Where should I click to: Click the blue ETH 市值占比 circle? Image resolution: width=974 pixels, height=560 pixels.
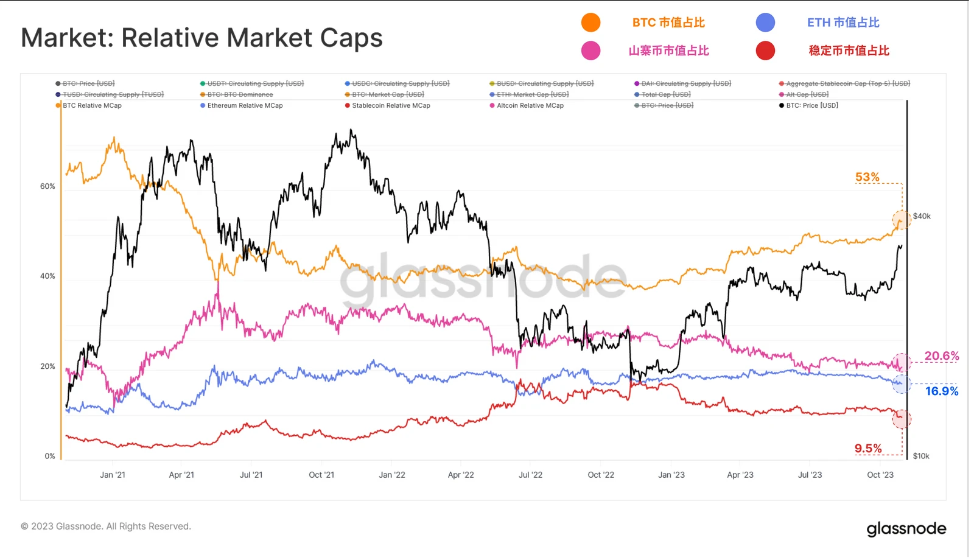[765, 23]
